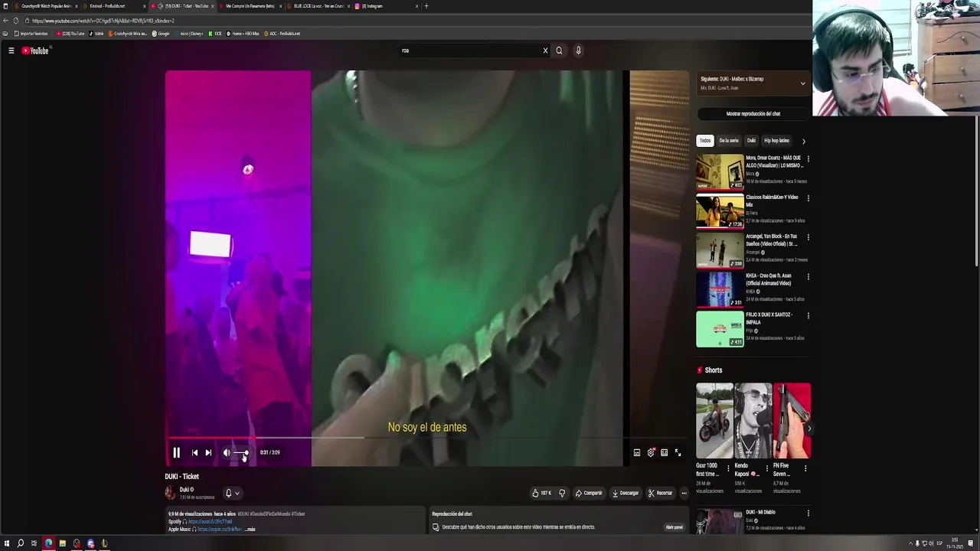Open the Windows Start menu

pyautogui.click(x=7, y=543)
